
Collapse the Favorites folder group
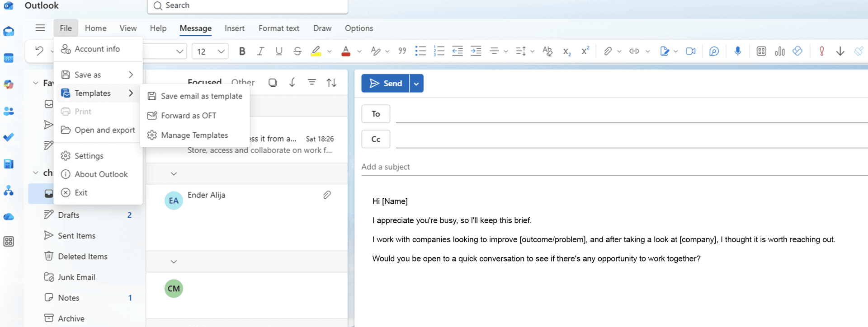click(x=36, y=83)
